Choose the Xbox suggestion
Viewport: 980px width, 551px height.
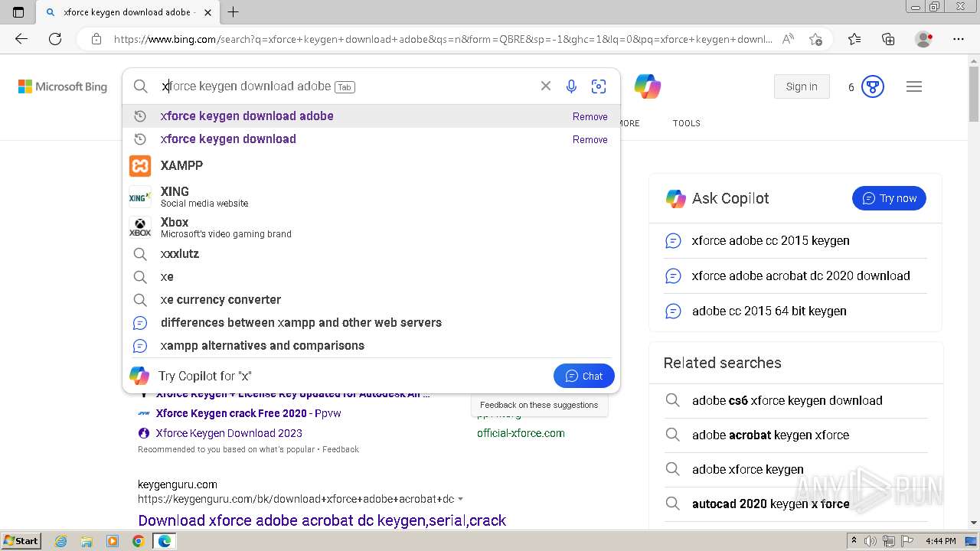coord(371,227)
